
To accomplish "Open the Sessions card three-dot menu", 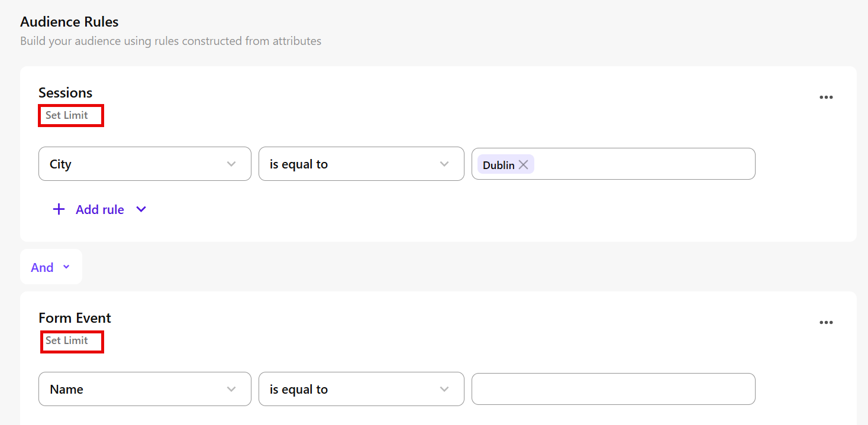I will click(826, 98).
